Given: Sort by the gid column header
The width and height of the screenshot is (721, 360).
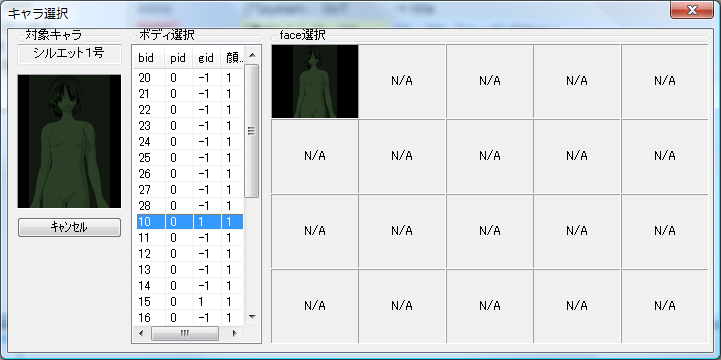Looking at the screenshot, I should click(206, 58).
